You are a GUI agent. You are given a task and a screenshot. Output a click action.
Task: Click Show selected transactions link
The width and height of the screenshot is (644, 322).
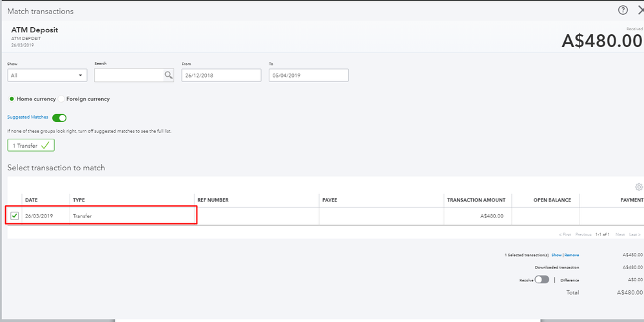(556, 255)
